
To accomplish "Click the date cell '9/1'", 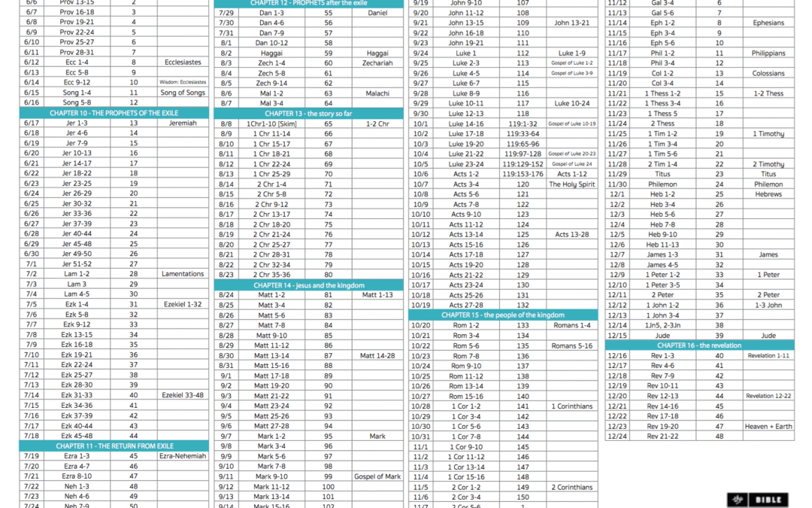I will [226, 376].
